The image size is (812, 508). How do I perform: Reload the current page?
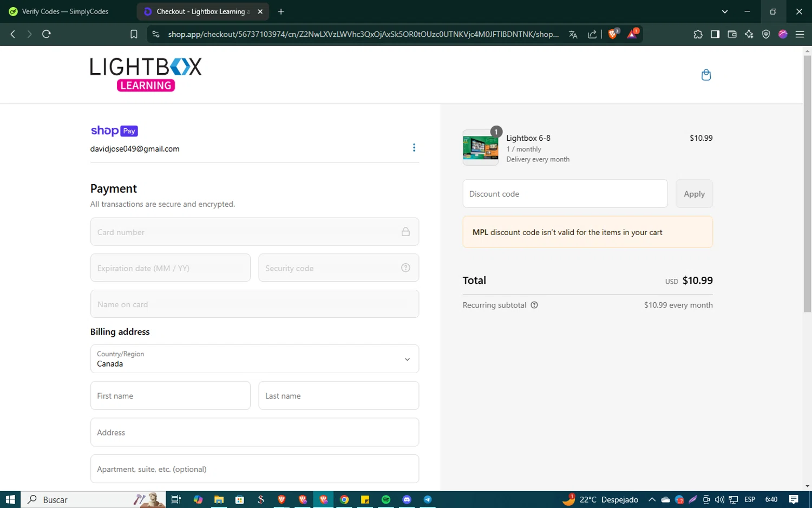47,34
